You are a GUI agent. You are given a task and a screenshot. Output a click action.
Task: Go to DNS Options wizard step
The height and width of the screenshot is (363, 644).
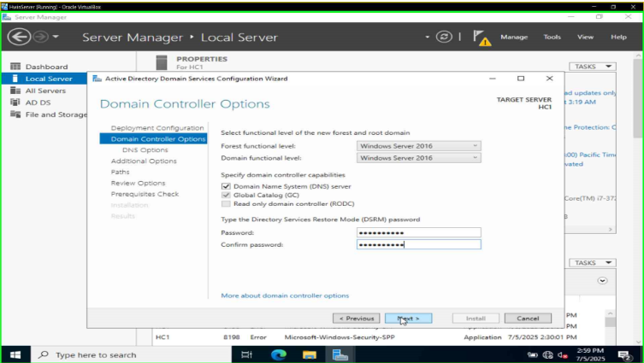coord(145,150)
